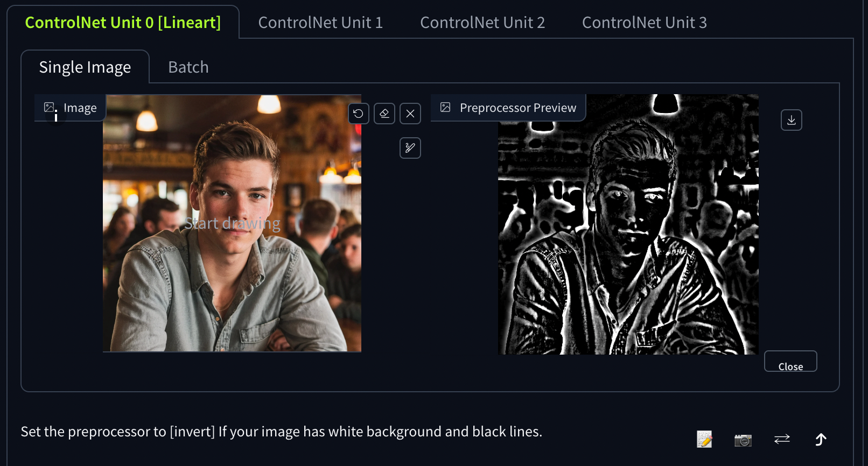Select the Single Image tab

pyautogui.click(x=85, y=67)
